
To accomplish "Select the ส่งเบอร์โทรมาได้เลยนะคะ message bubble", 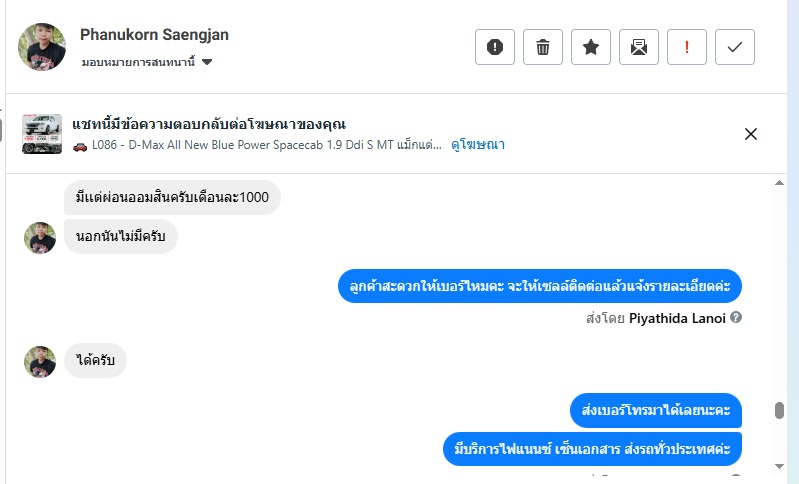I will coord(655,410).
